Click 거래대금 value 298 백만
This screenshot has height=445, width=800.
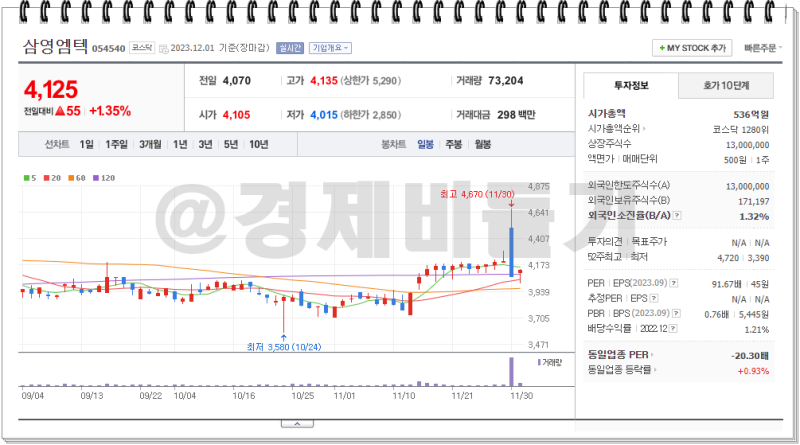click(x=516, y=115)
